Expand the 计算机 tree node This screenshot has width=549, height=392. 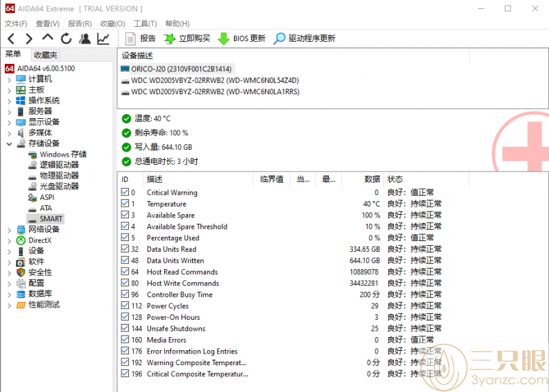pos(9,80)
